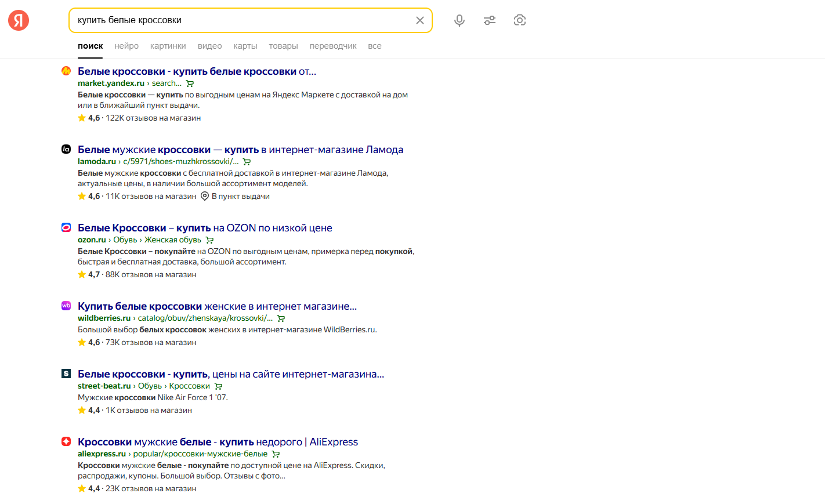The height and width of the screenshot is (504, 825).
Task: Open the нейро tab
Action: tap(126, 46)
